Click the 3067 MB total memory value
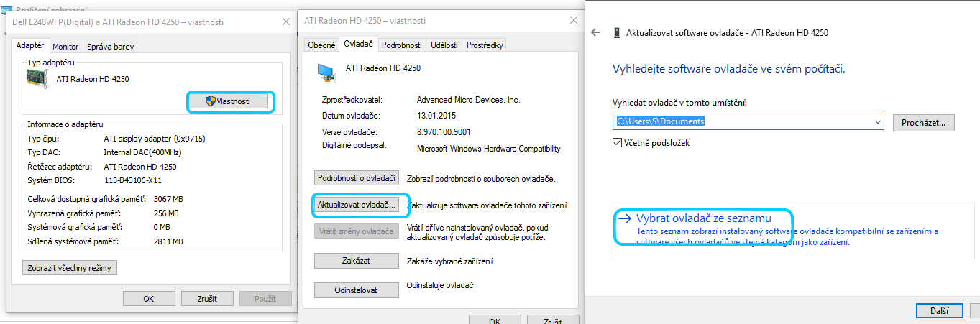980x324 pixels. pos(168,199)
